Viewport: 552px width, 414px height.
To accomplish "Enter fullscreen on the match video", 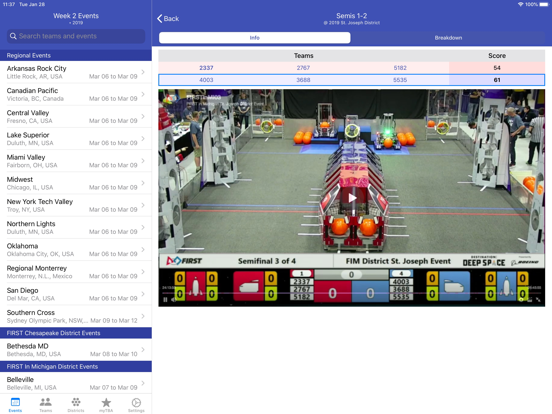I will pyautogui.click(x=538, y=300).
